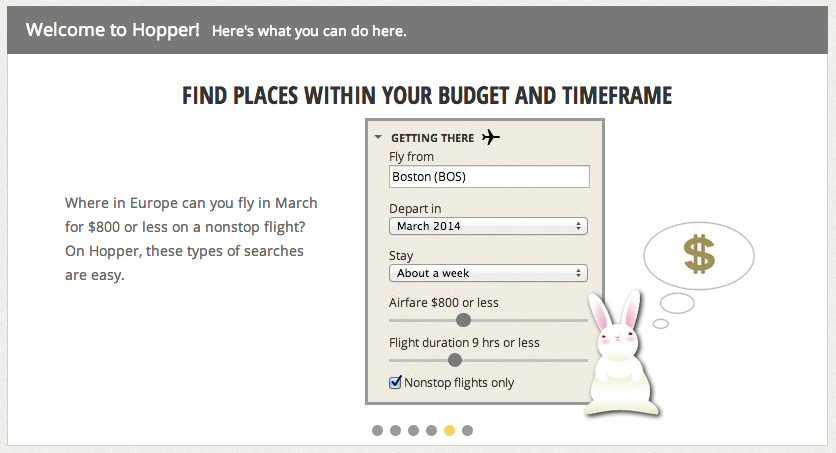Click the Airfare $800 slider handle
836x453 pixels.
tap(463, 320)
